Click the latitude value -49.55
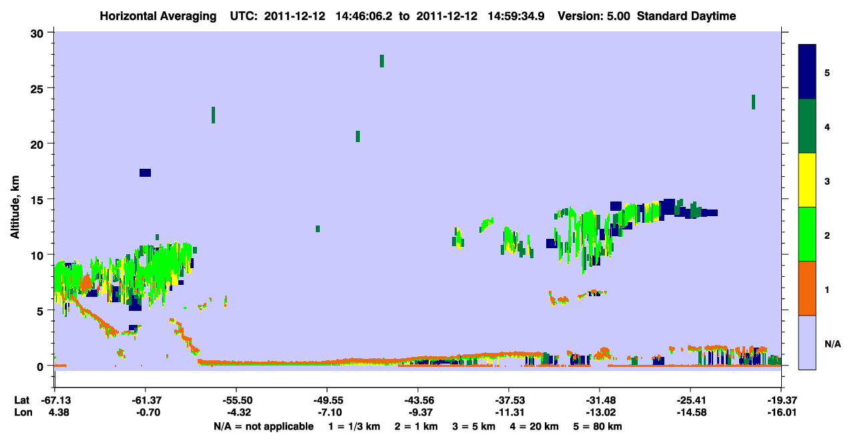 pos(327,400)
